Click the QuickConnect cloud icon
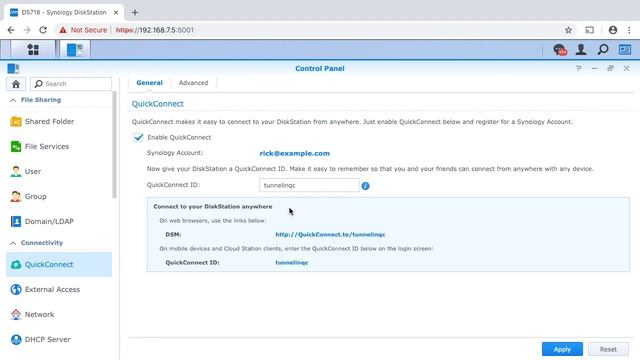The height and width of the screenshot is (360, 640). tap(16, 264)
